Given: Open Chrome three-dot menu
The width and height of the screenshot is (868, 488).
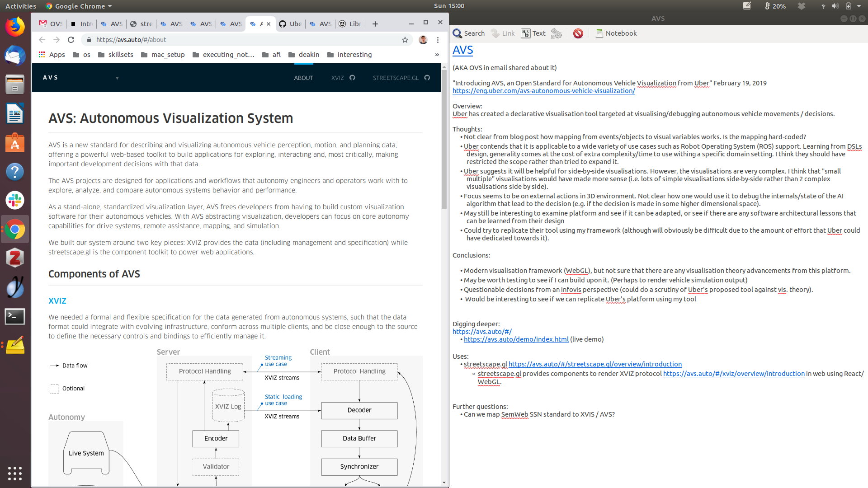Looking at the screenshot, I should coord(438,40).
